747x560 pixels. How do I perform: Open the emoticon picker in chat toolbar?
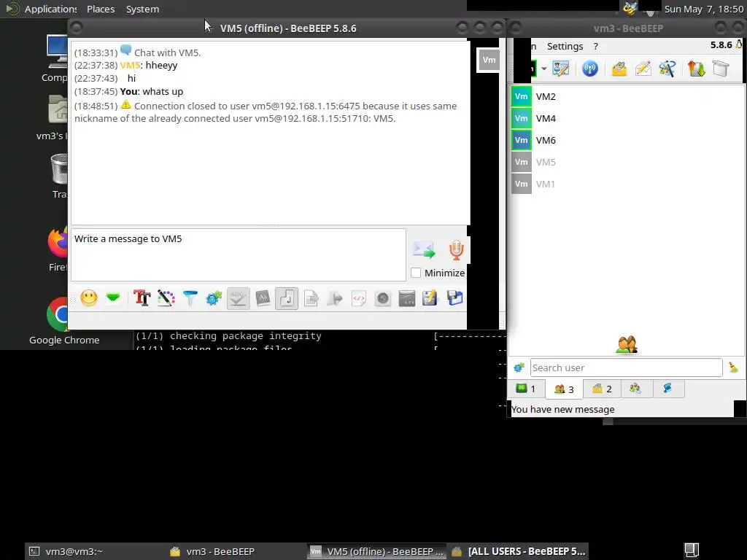(x=88, y=298)
